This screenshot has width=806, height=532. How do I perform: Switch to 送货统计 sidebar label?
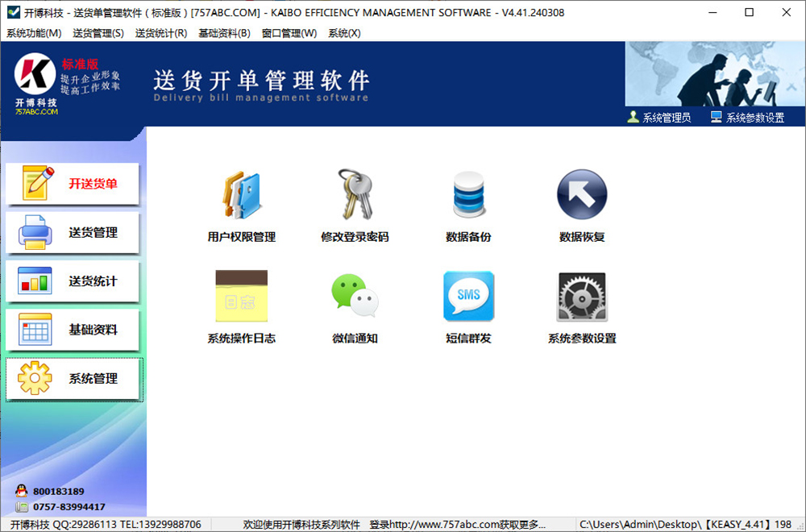pyautogui.click(x=93, y=281)
